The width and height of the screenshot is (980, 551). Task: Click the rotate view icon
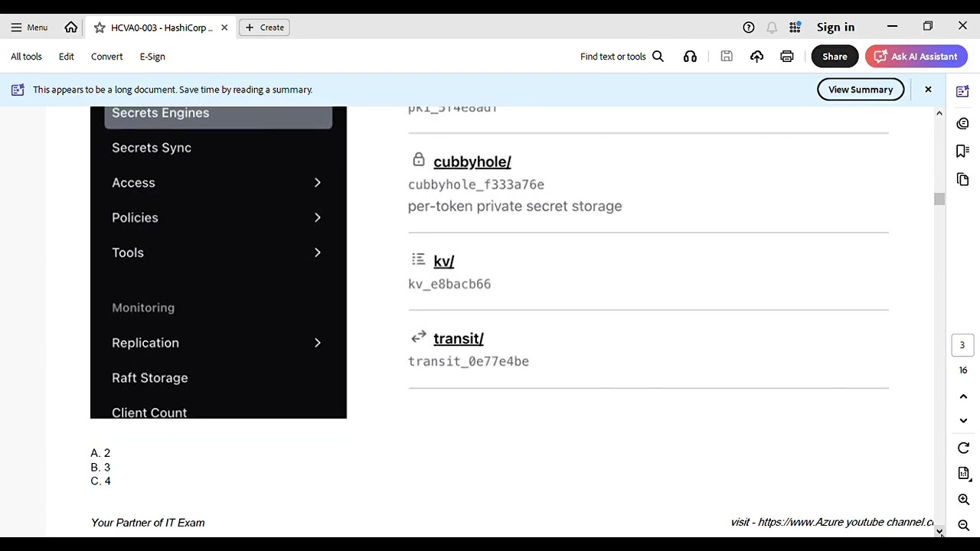click(x=963, y=448)
